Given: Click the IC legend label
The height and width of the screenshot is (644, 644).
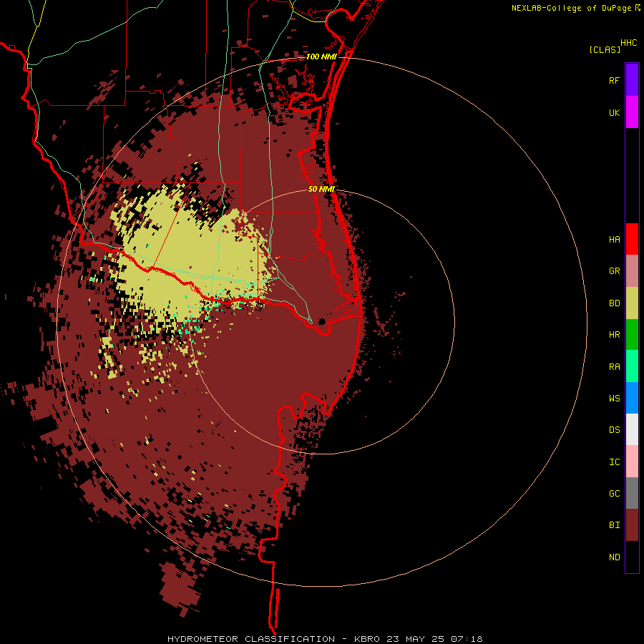Looking at the screenshot, I should click(614, 462).
